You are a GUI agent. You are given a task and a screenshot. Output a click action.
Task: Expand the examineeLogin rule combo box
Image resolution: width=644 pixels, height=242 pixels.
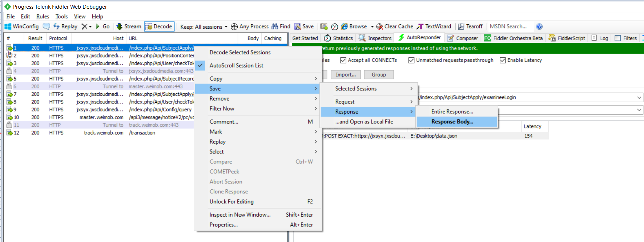point(639,97)
